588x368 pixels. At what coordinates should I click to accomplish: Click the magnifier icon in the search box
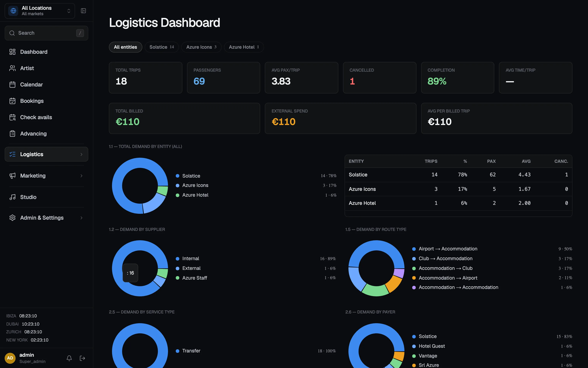[12, 33]
